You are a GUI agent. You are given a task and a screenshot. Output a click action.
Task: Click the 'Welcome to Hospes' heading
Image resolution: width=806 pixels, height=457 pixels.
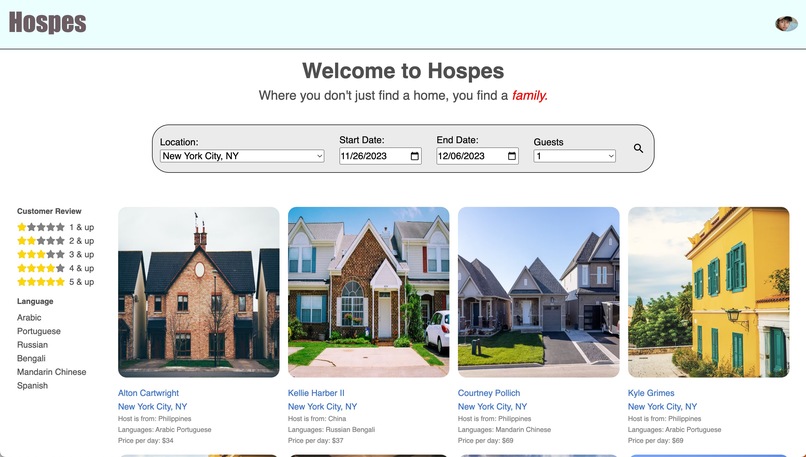[x=403, y=71]
